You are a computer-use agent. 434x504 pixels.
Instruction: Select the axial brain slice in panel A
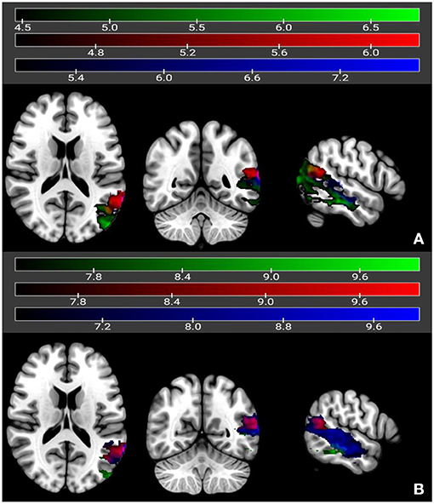(66, 167)
